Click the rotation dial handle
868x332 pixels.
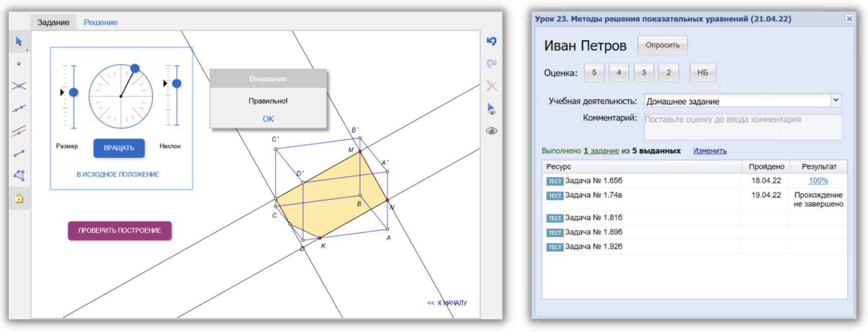click(135, 68)
